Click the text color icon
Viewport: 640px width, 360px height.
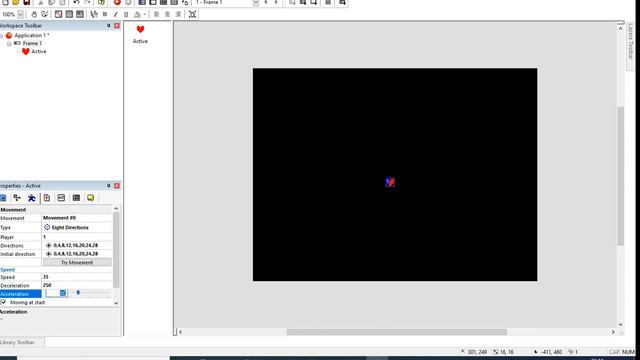[x=137, y=14]
